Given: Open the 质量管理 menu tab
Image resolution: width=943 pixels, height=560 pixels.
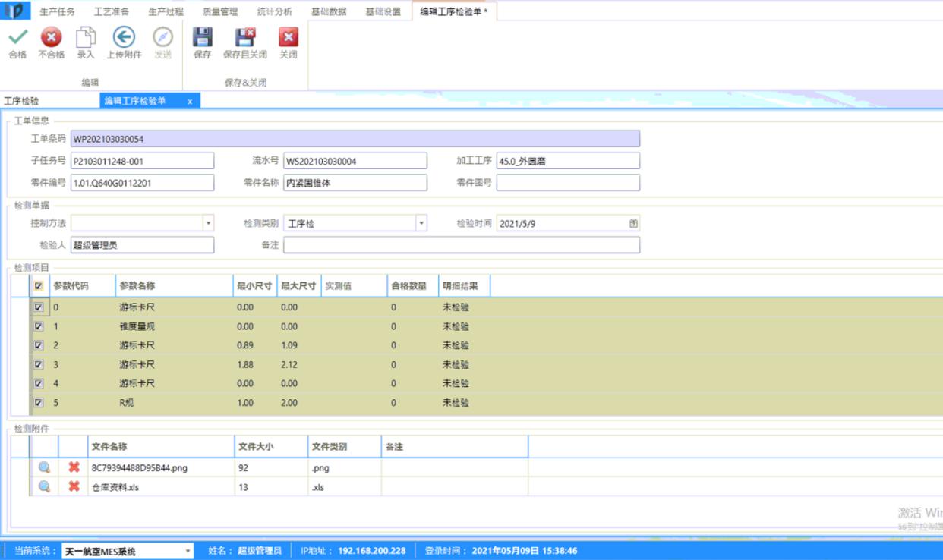Looking at the screenshot, I should pos(220,11).
